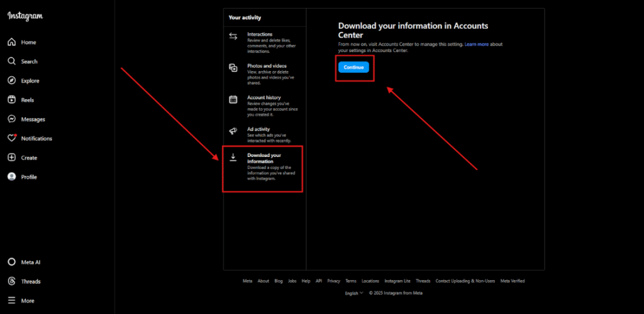Click the Search label in sidebar
The image size is (644, 314).
[29, 62]
